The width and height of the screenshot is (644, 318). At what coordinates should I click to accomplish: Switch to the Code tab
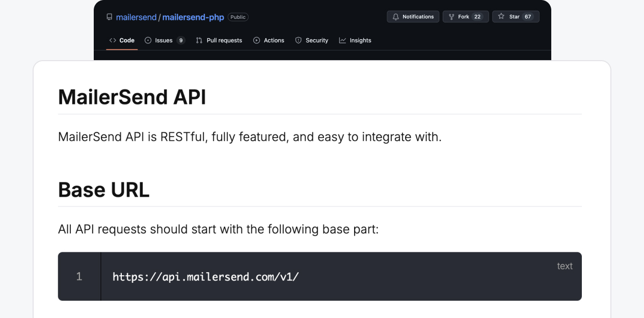pos(122,40)
